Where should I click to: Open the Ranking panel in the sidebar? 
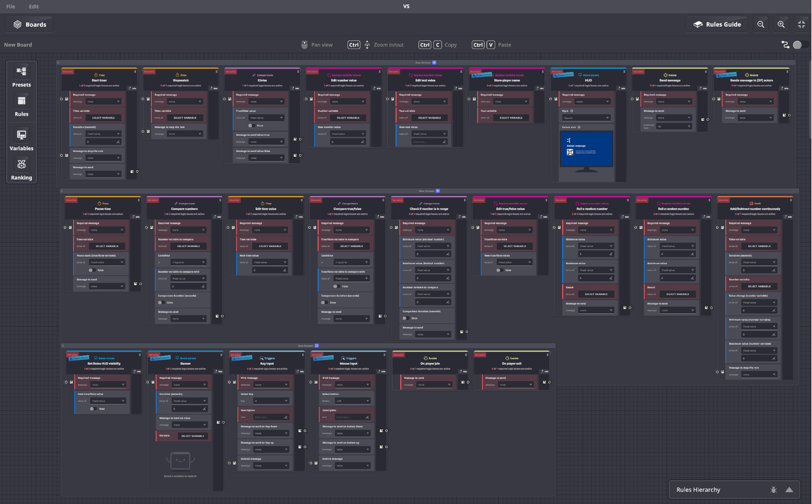(21, 169)
